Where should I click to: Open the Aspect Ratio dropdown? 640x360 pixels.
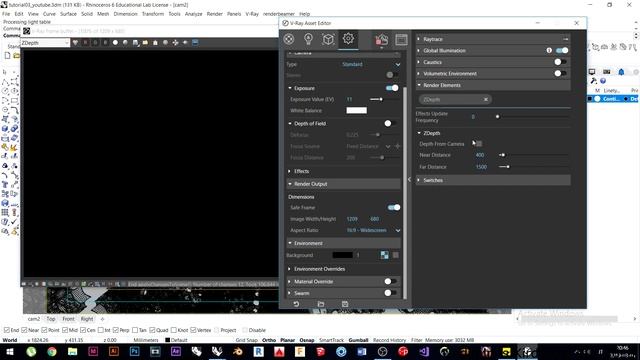(373, 230)
